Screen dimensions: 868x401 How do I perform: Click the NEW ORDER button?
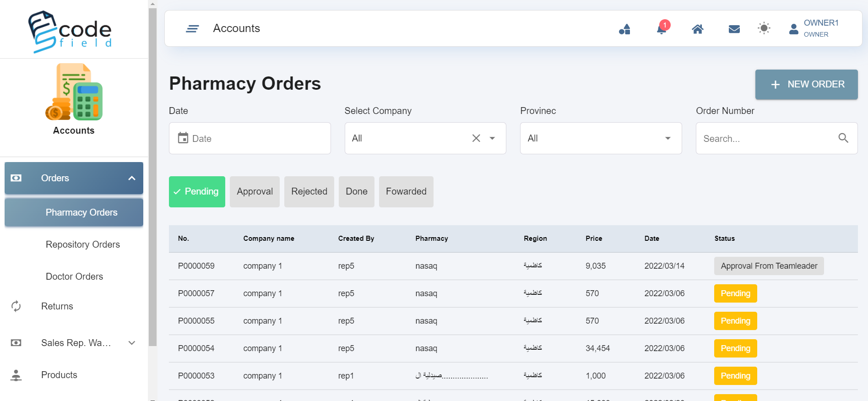click(x=806, y=85)
